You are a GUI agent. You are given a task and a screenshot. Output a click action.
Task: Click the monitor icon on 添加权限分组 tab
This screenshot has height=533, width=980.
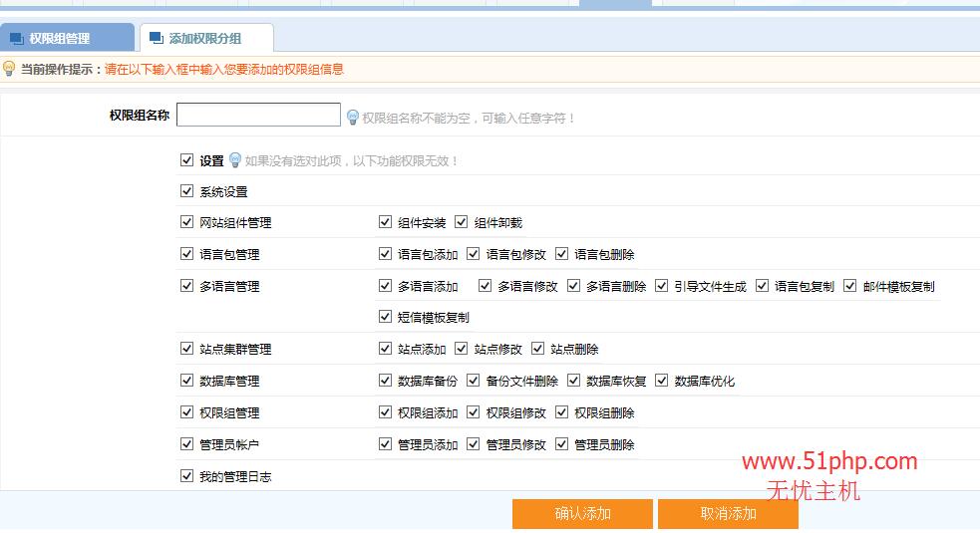157,39
